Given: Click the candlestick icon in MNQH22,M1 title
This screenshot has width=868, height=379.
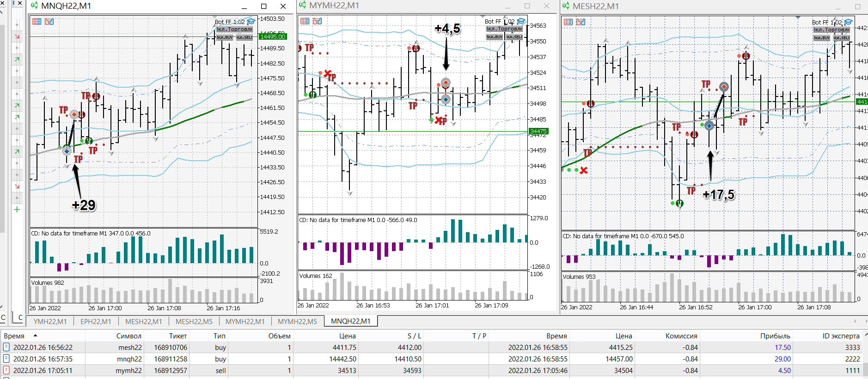Looking at the screenshot, I should 34,6.
